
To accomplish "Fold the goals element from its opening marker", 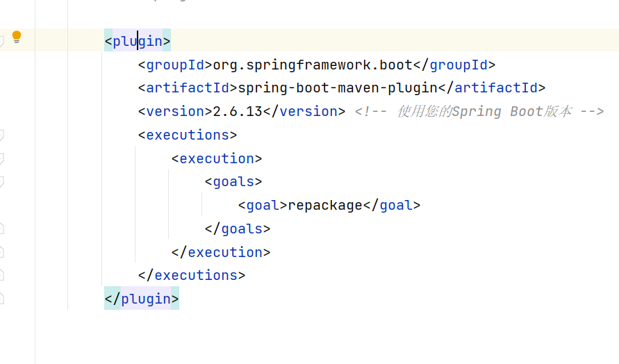I will [1, 181].
